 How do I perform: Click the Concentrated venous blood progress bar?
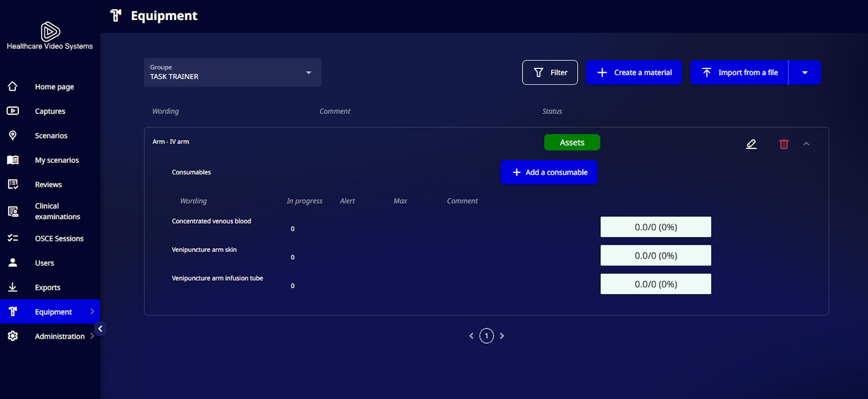pos(656,227)
